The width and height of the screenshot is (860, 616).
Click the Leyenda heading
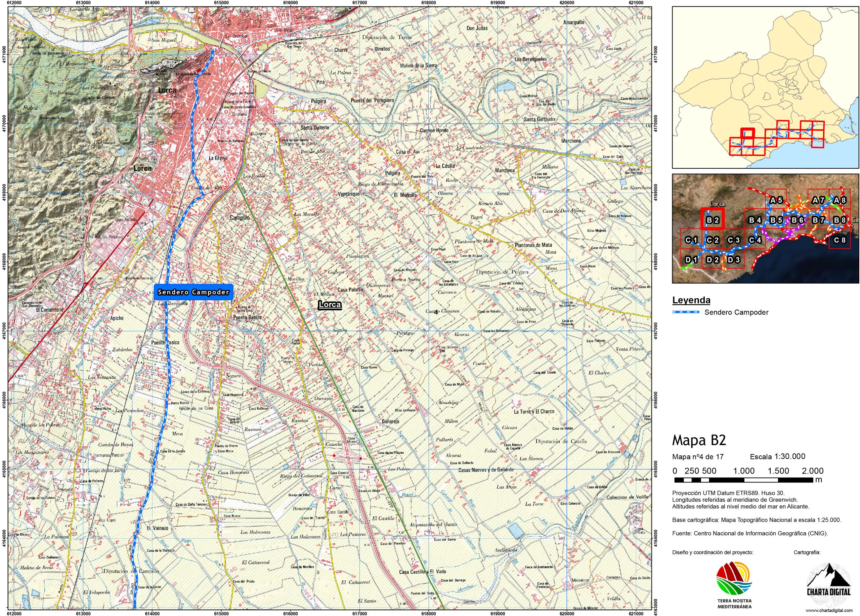pos(691,300)
